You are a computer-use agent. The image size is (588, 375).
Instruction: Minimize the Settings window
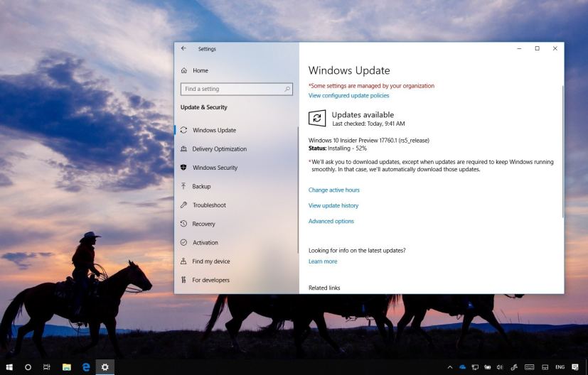click(x=519, y=48)
